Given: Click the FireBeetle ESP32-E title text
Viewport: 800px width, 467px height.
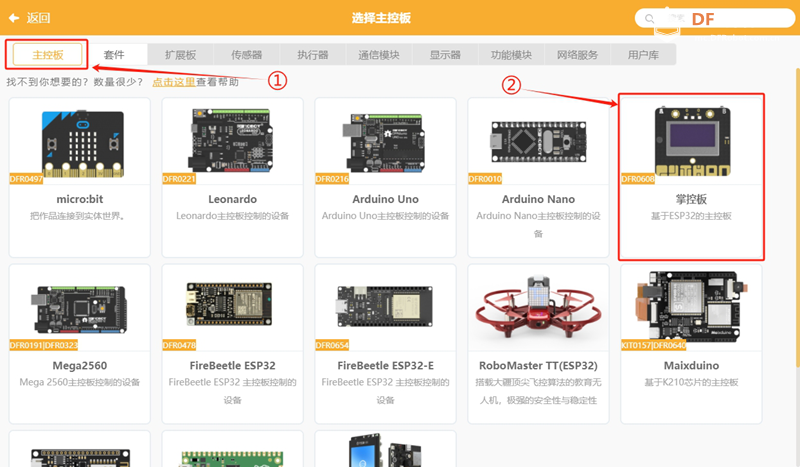Looking at the screenshot, I should pos(385,365).
